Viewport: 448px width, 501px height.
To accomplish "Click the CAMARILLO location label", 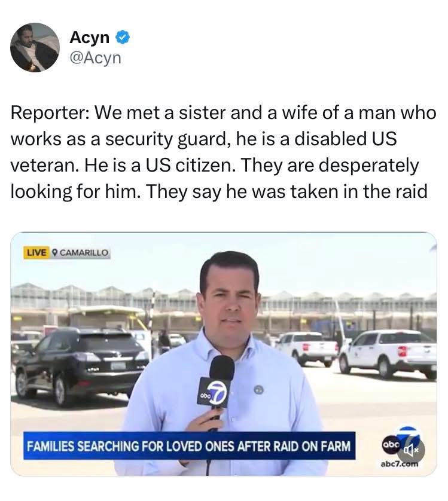I will point(84,253).
